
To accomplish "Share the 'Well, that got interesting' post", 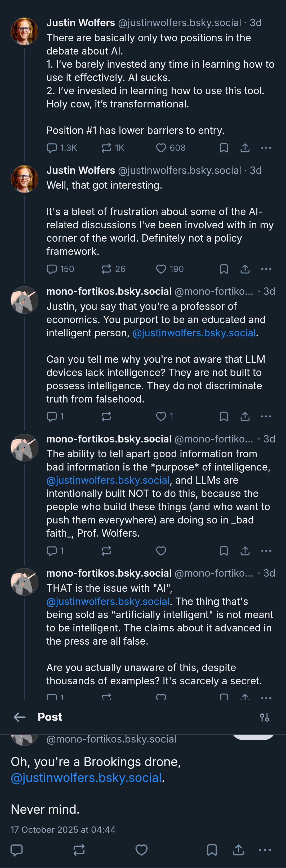I will pos(245,269).
